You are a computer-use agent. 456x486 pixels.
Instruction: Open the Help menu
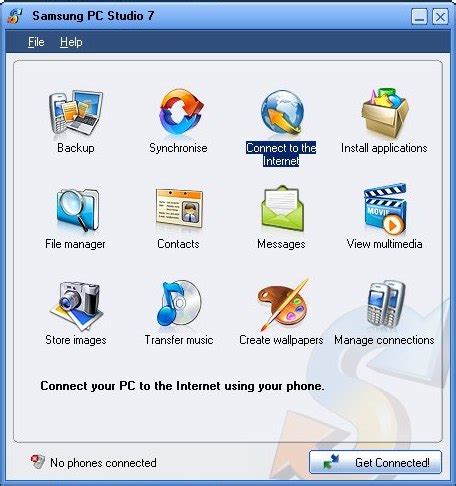point(71,42)
